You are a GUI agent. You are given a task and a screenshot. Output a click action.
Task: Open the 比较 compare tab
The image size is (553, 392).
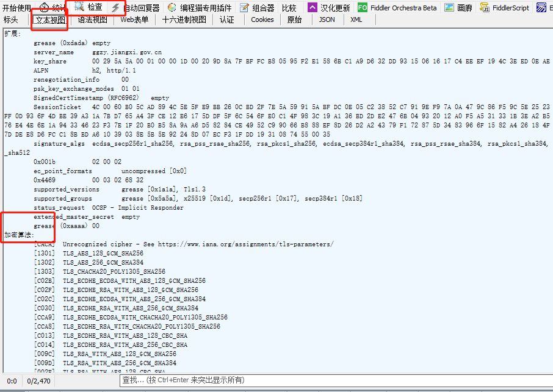289,8
